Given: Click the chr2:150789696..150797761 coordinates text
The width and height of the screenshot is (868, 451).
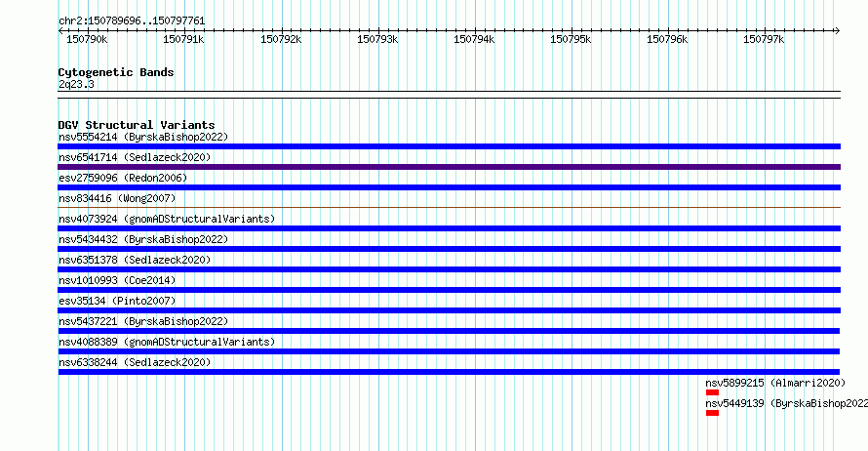Looking at the screenshot, I should point(132,21).
